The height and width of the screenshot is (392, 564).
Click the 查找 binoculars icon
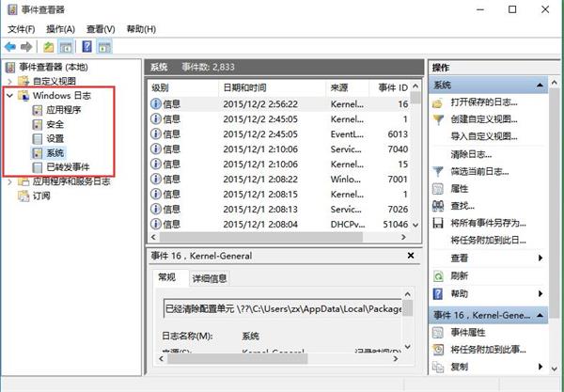(x=438, y=206)
